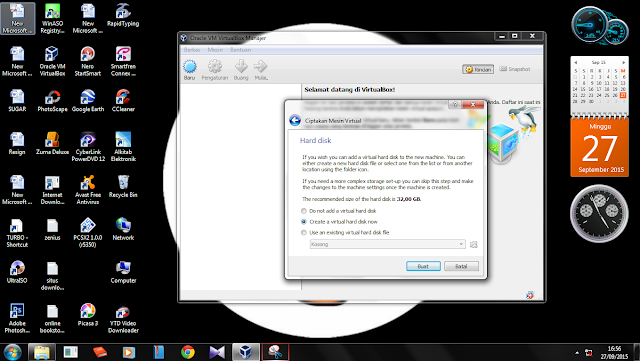Open Visual Studio from the taskbar
The height and width of the screenshot is (361, 640).
217,352
